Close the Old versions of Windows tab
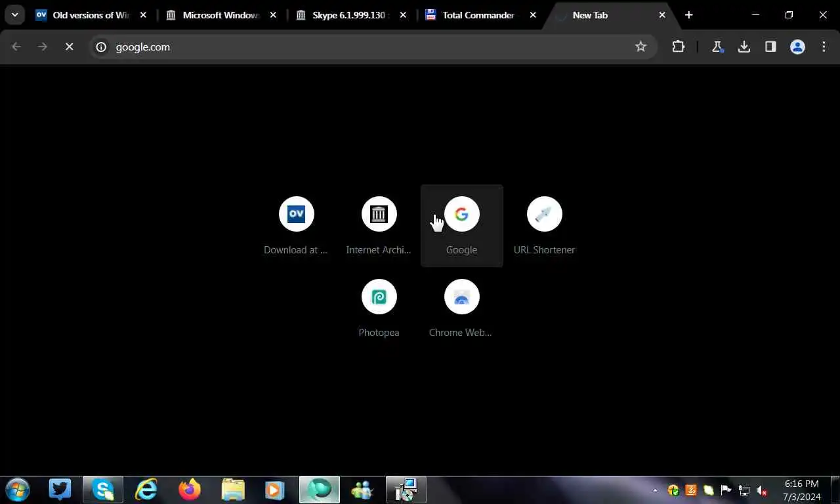The image size is (840, 504). pyautogui.click(x=143, y=15)
